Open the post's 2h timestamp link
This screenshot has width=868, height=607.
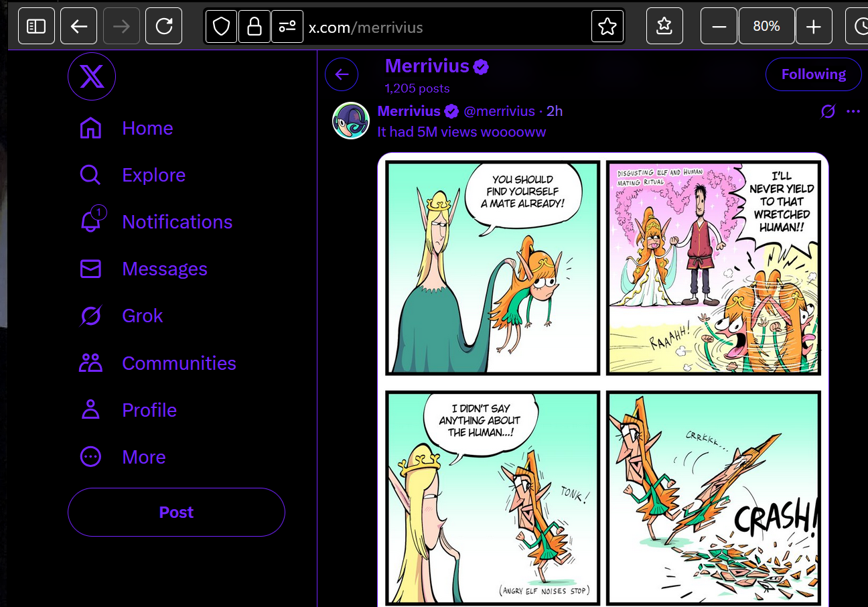coord(555,111)
